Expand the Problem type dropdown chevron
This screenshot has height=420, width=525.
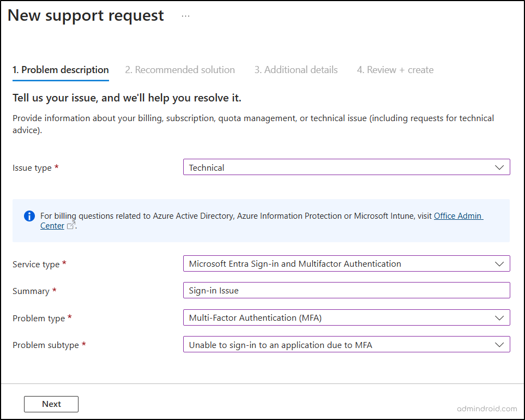499,318
